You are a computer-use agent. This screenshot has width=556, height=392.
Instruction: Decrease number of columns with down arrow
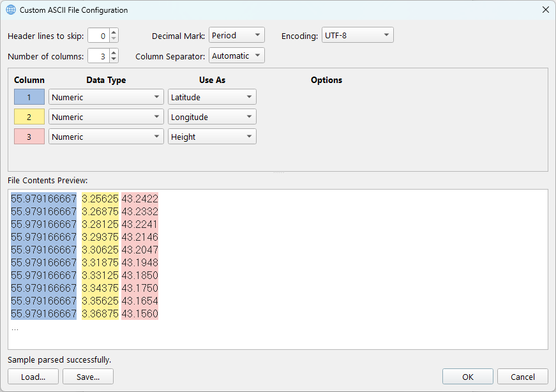pos(114,59)
